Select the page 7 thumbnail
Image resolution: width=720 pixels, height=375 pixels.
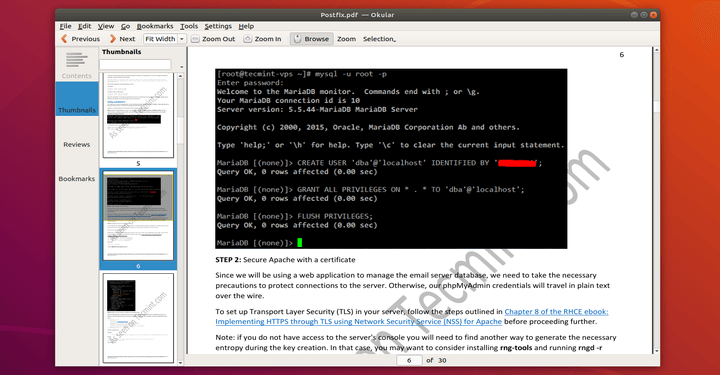138,318
